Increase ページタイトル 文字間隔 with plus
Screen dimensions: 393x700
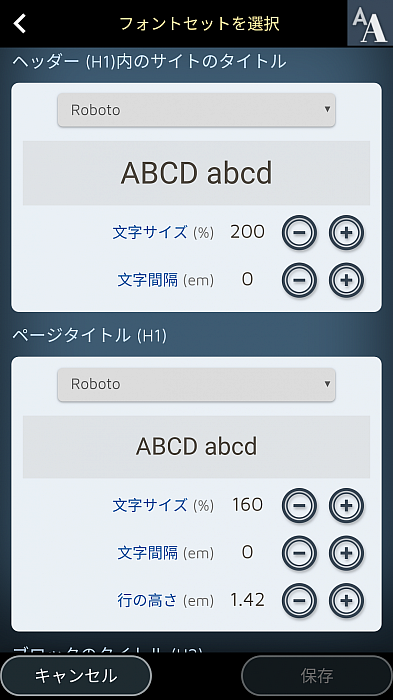347,553
